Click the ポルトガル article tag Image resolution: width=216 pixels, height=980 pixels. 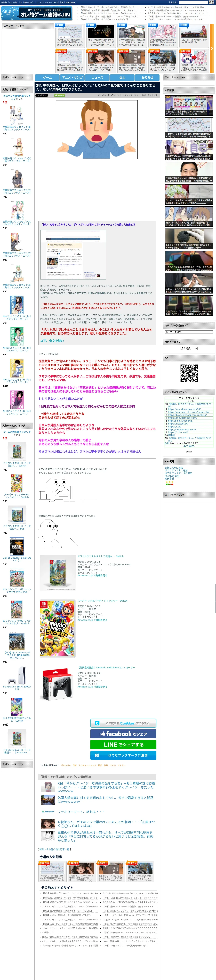(x=66, y=765)
